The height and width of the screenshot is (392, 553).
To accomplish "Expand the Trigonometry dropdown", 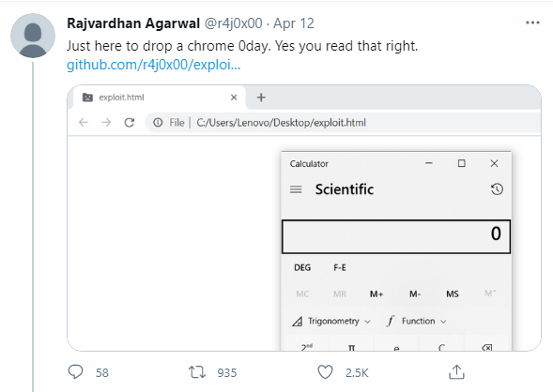I will (331, 322).
